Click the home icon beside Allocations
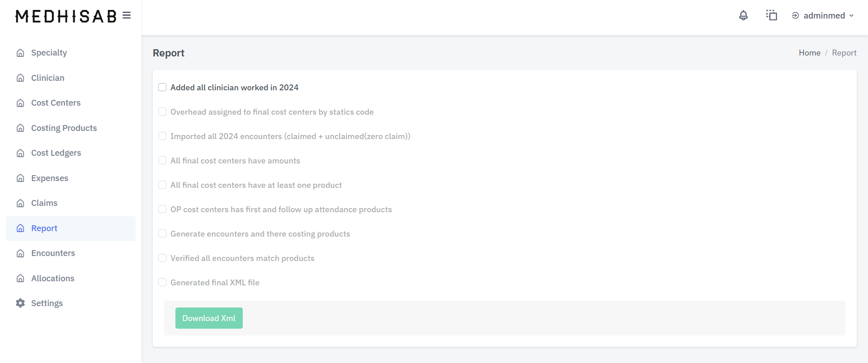Screen dimensions: 868x363 click(20, 278)
